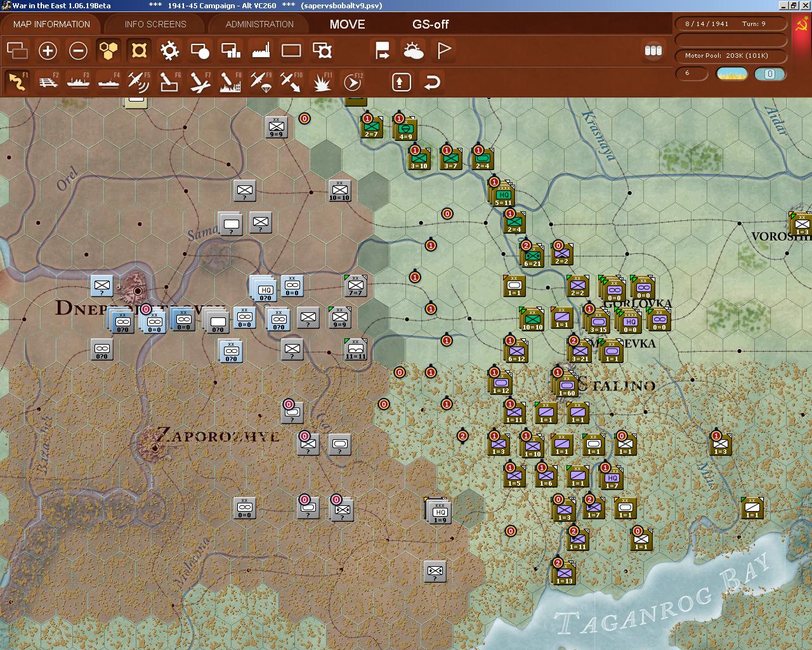Select the grey unit labeled 11=11

click(x=356, y=349)
